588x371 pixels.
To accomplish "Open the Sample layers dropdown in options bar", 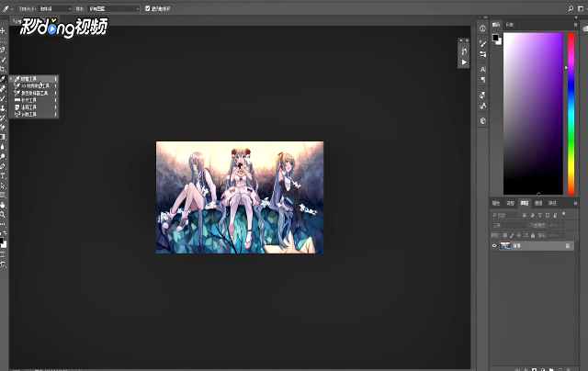I will tap(113, 8).
